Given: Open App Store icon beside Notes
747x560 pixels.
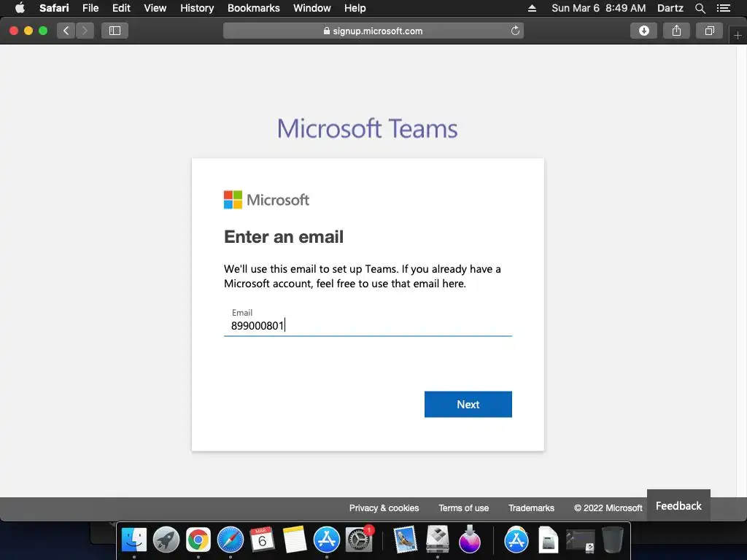Looking at the screenshot, I should [x=326, y=540].
